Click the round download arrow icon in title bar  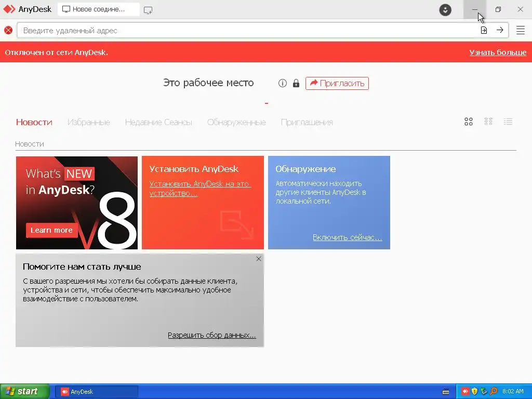pos(445,9)
